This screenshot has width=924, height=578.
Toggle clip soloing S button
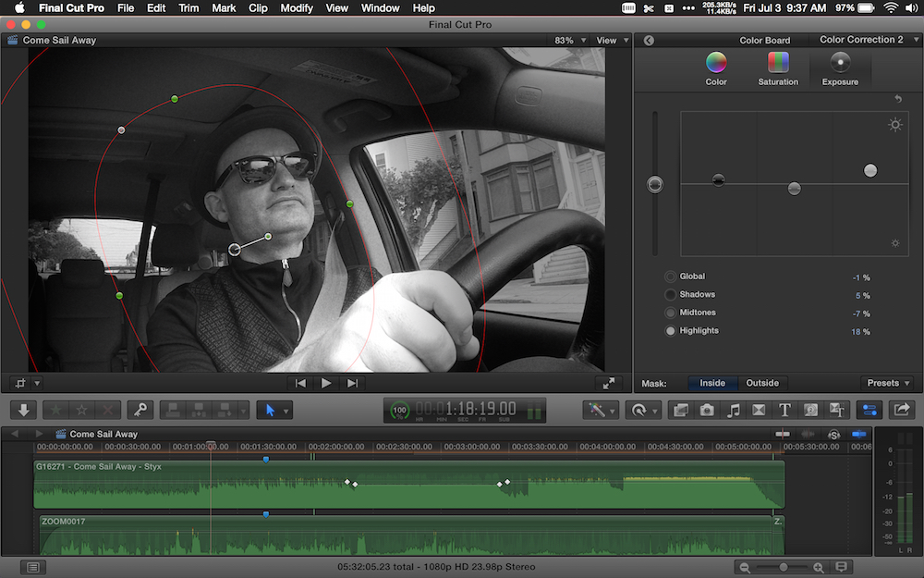coord(833,435)
